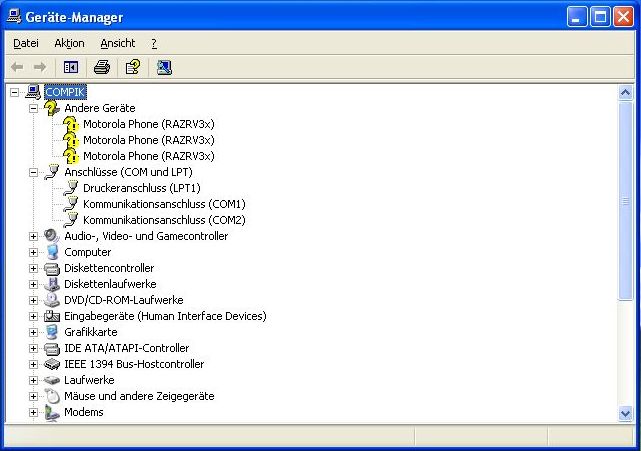This screenshot has height=451, width=641.
Task: Click the vertical scrollbar thumb
Action: pyautogui.click(x=625, y=201)
